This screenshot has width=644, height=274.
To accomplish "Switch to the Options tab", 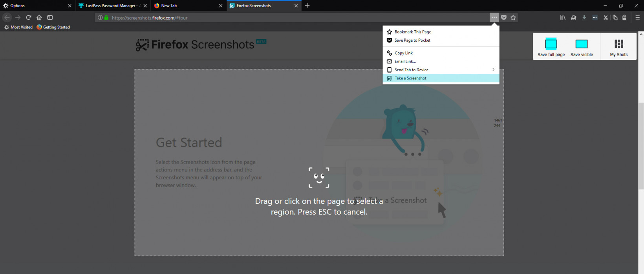I will tap(37, 6).
